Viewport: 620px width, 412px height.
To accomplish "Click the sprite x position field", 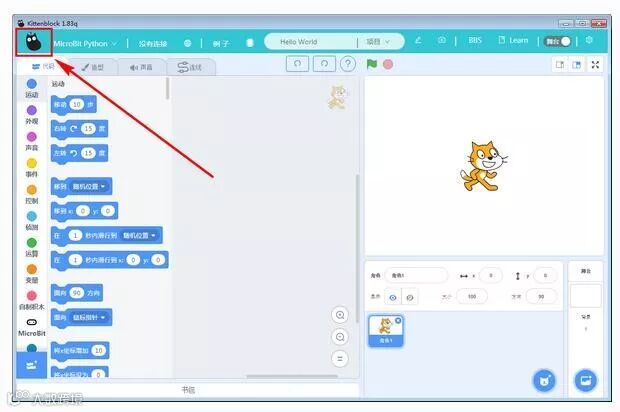I will tap(491, 276).
